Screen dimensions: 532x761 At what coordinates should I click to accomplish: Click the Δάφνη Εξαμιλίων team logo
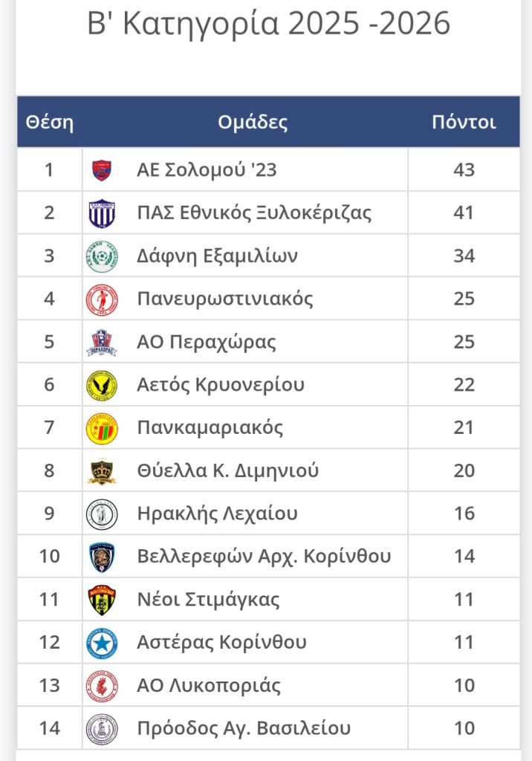click(x=102, y=256)
